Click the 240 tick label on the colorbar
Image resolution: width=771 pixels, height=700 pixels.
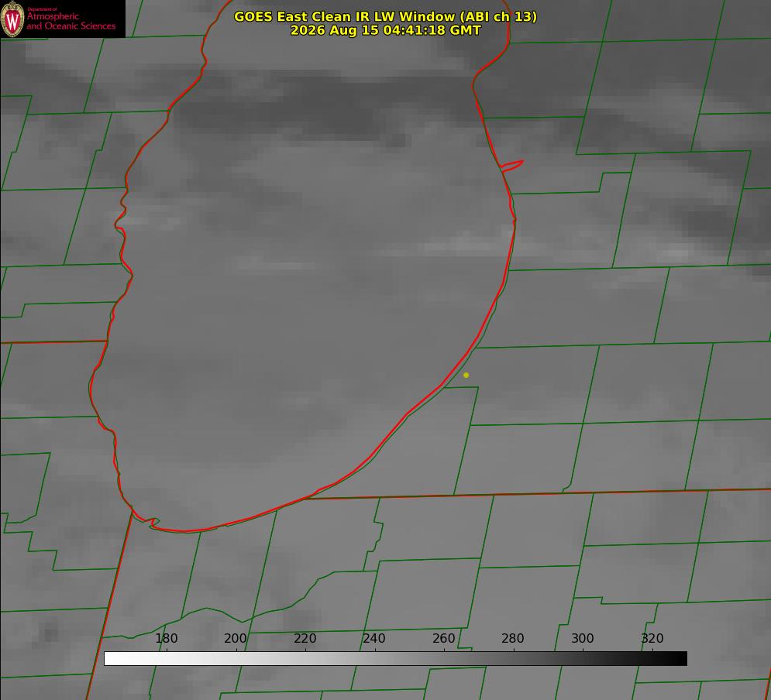pos(374,638)
